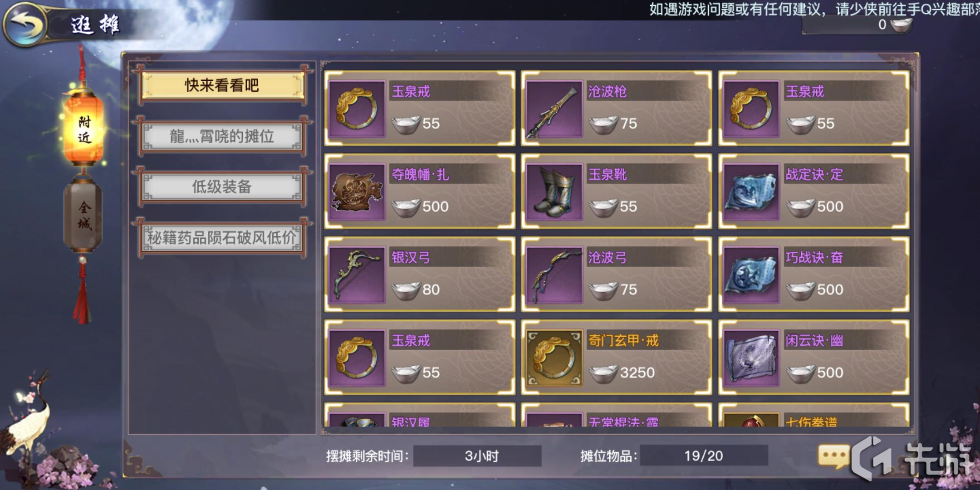This screenshot has height=490, width=980.
Task: Click the back arrow button
Action: pyautogui.click(x=25, y=24)
